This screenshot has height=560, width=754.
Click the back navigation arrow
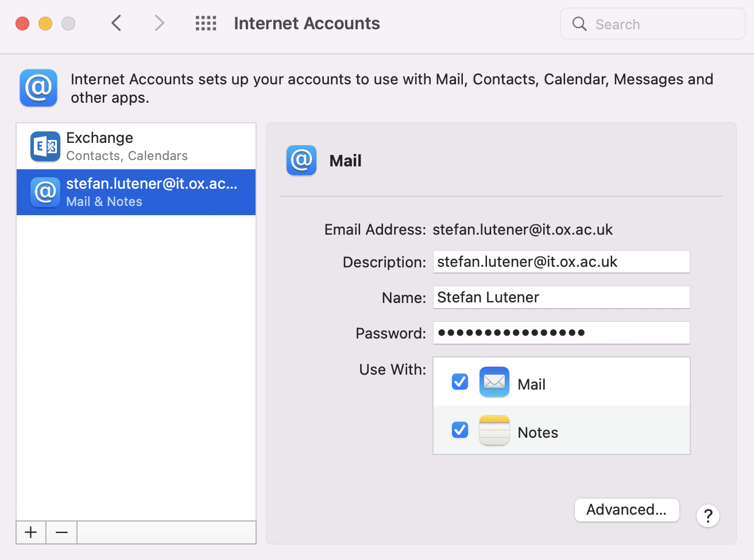(x=117, y=24)
